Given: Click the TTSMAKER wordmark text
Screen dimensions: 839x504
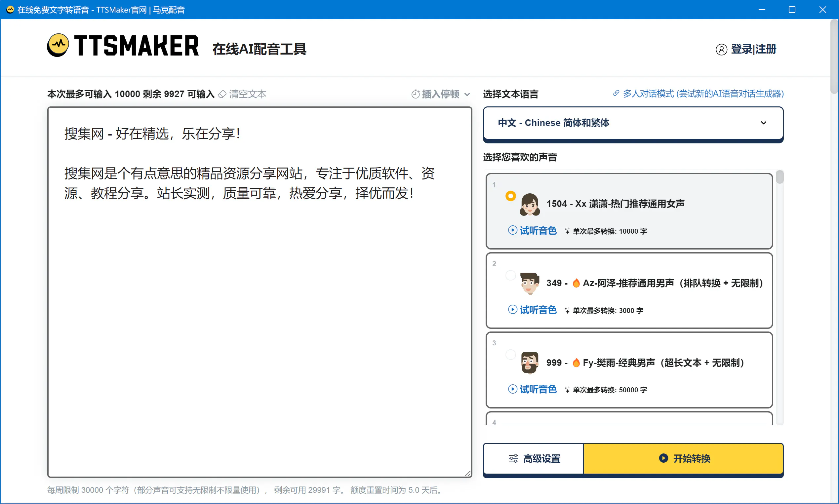Looking at the screenshot, I should (136, 46).
